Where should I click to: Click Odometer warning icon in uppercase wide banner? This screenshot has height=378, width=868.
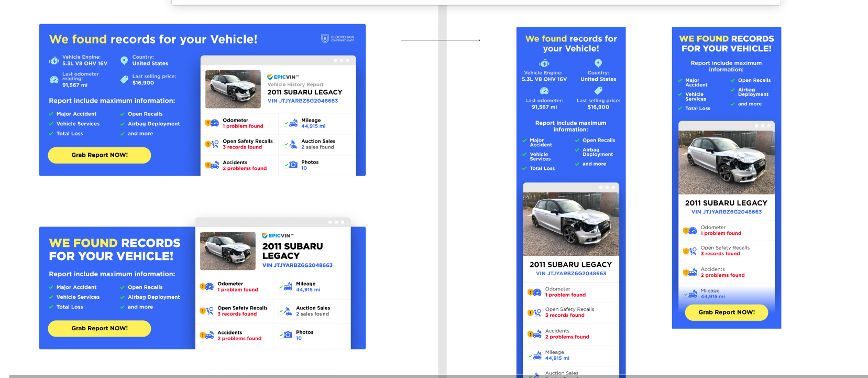point(206,287)
